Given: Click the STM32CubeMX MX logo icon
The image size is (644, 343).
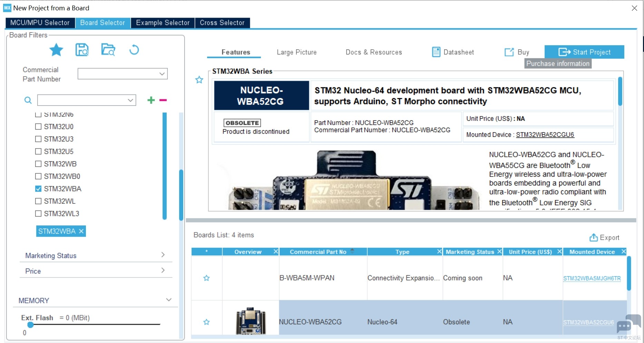Looking at the screenshot, I should [7, 8].
